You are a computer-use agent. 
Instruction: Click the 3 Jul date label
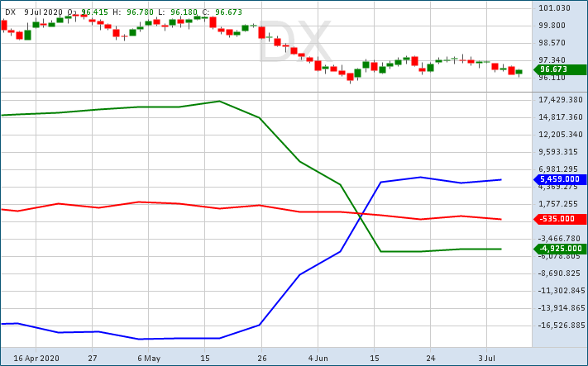(487, 359)
